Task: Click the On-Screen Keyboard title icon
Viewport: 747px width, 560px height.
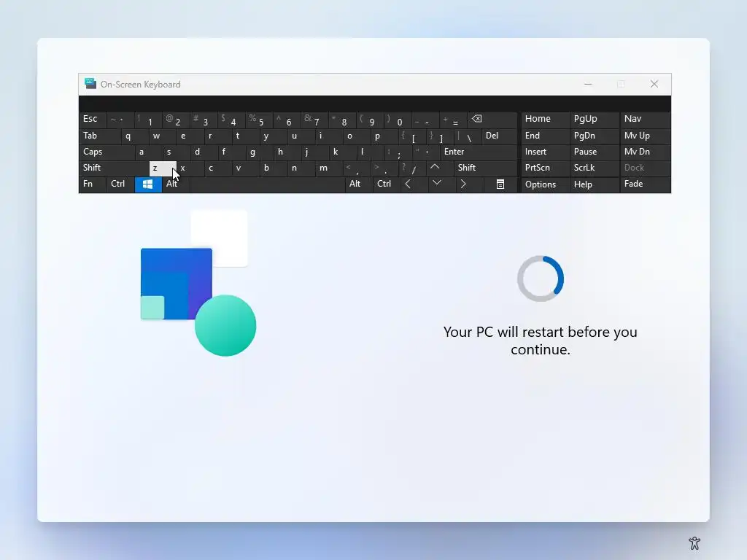Action: pyautogui.click(x=90, y=84)
